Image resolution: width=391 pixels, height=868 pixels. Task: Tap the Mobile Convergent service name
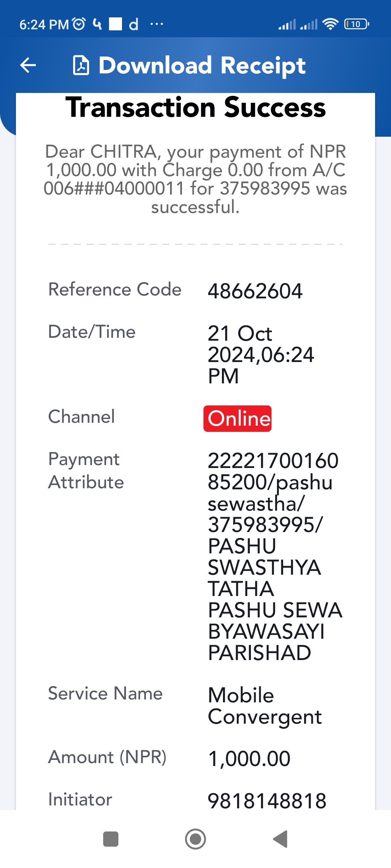265,706
